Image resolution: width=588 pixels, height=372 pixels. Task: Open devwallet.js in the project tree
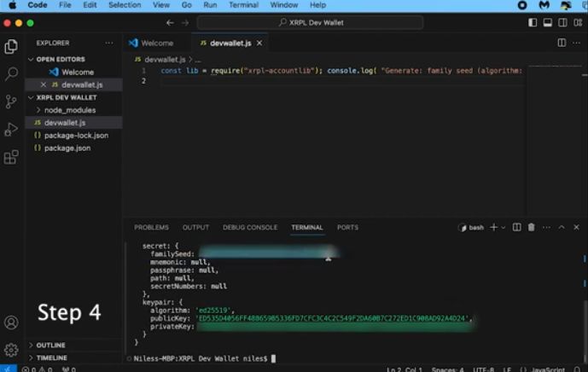point(65,123)
